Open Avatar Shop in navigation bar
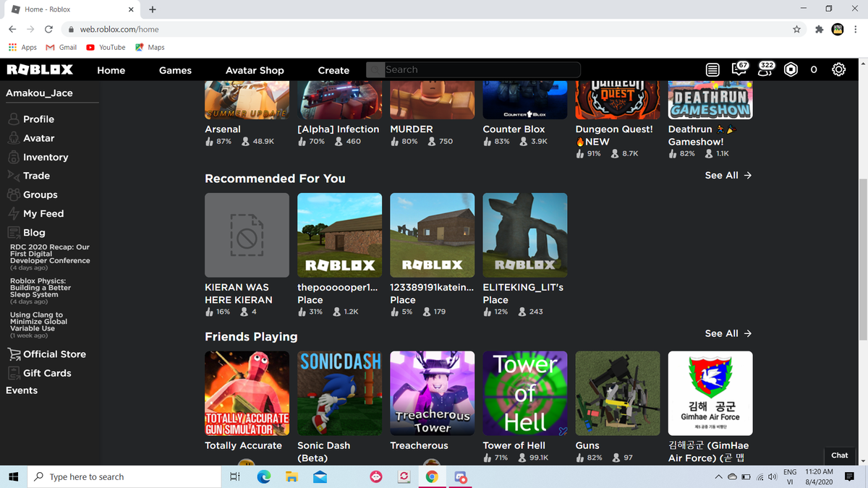Image resolution: width=868 pixels, height=488 pixels. (x=255, y=70)
